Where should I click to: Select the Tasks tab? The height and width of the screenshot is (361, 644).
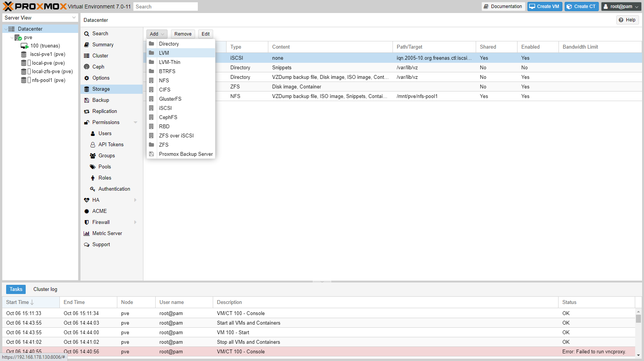(x=16, y=289)
